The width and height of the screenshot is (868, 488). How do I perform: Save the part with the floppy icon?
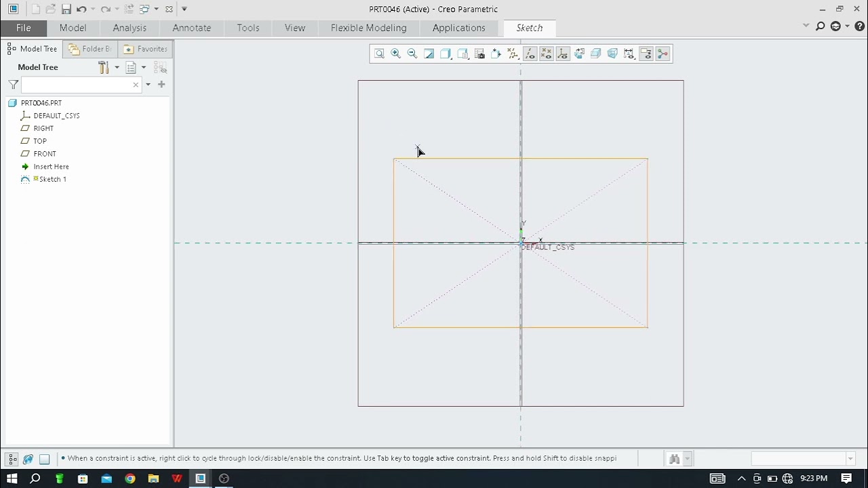(x=66, y=9)
